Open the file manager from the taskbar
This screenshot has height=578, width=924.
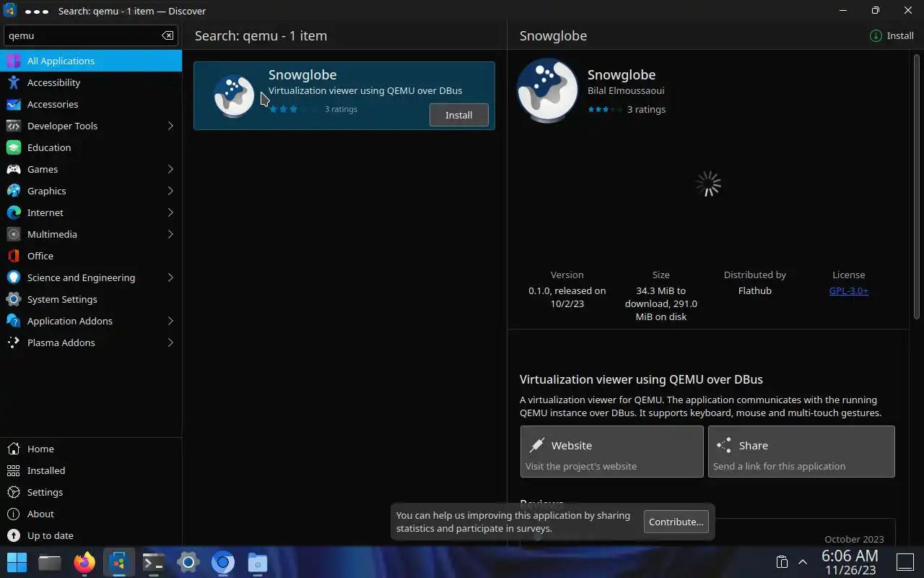50,562
